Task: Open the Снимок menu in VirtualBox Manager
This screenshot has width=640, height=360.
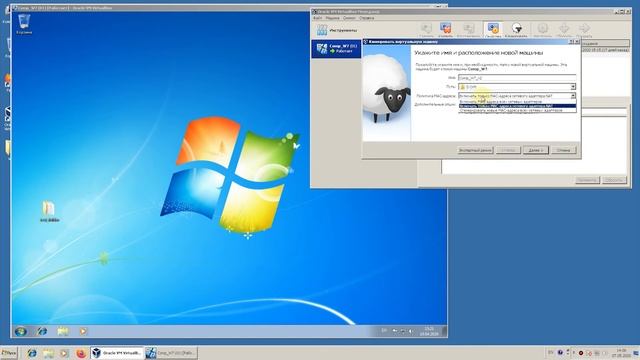Action: tap(349, 18)
